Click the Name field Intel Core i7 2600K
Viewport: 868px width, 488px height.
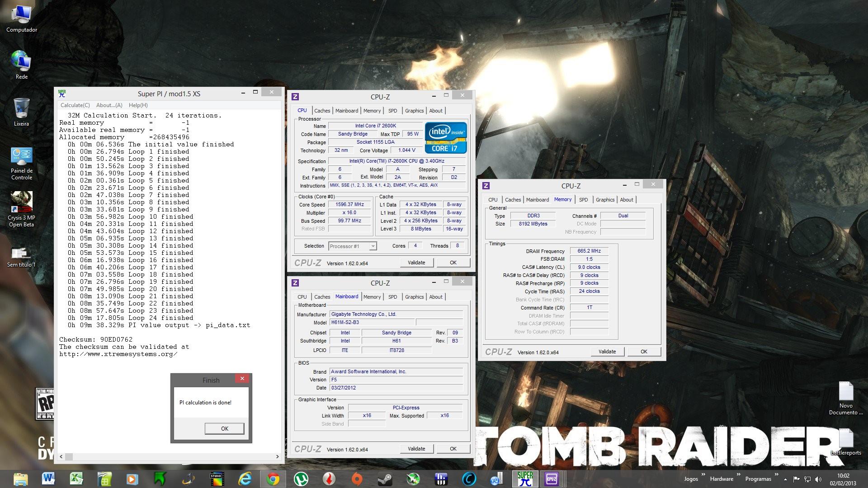pos(375,126)
